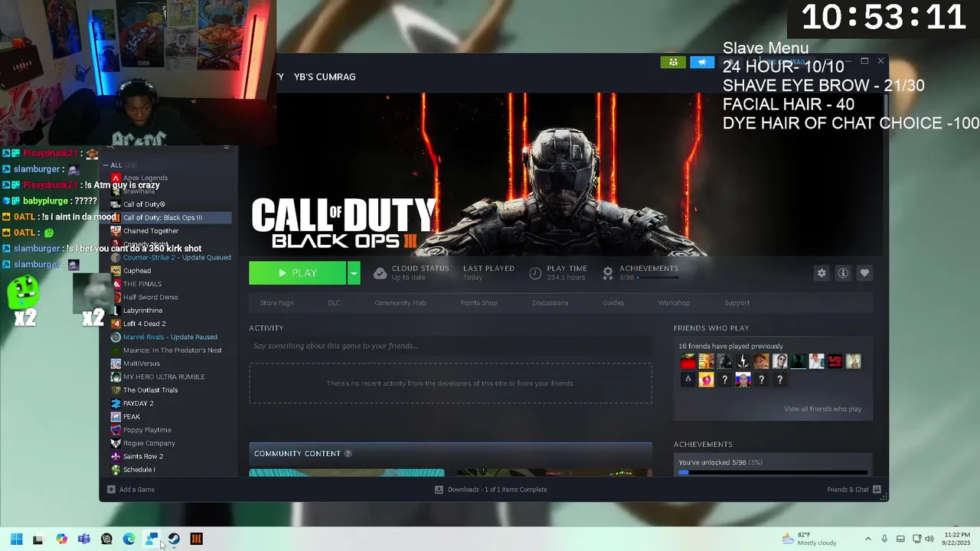This screenshot has width=980, height=551.
Task: Select PEAK in library list
Action: pyautogui.click(x=167, y=416)
